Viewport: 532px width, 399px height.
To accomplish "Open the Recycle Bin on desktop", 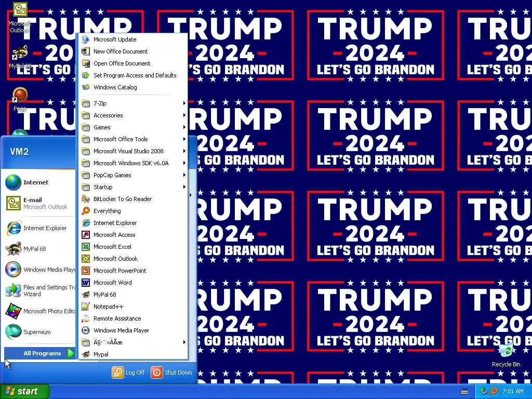I will 506,355.
